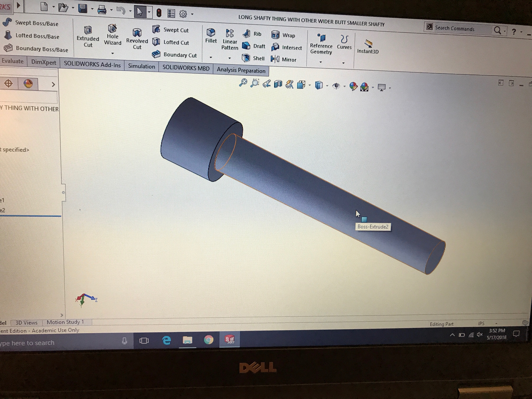The image size is (532, 399).
Task: Toggle the stoplight Rebuild button
Action: (x=159, y=13)
